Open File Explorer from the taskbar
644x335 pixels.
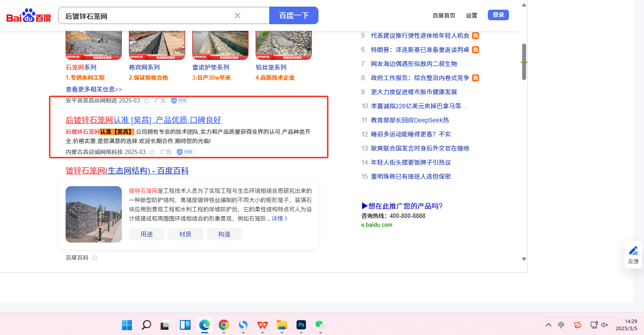[x=282, y=325]
